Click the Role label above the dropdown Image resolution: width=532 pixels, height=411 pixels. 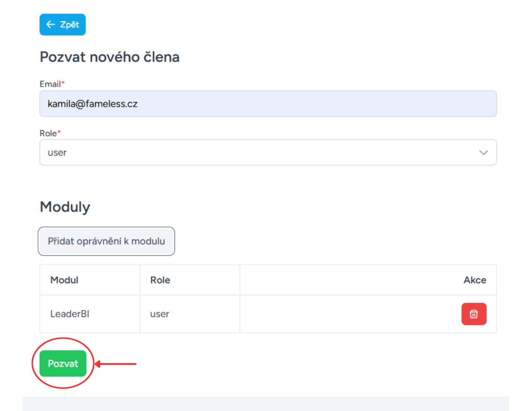48,133
